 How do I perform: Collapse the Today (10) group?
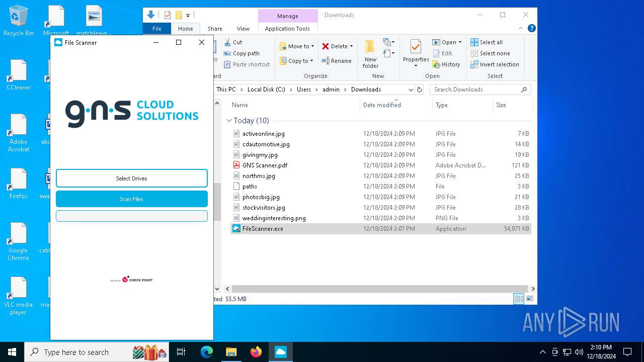pyautogui.click(x=229, y=121)
